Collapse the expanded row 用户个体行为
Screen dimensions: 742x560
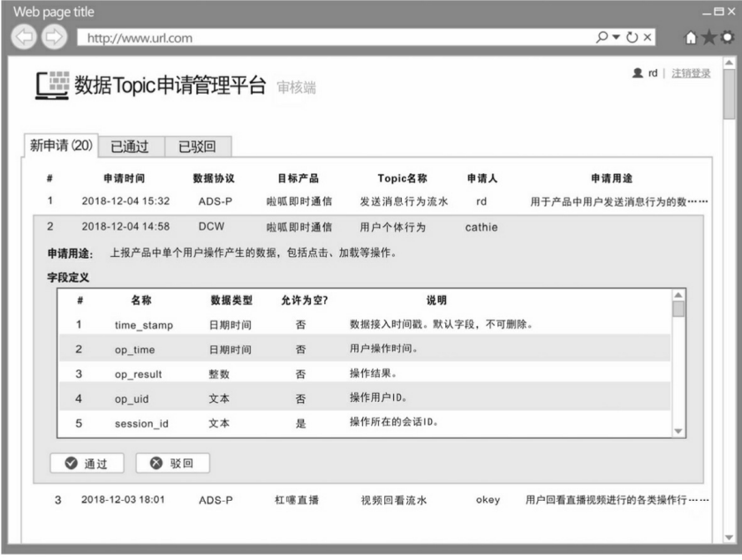point(368,227)
